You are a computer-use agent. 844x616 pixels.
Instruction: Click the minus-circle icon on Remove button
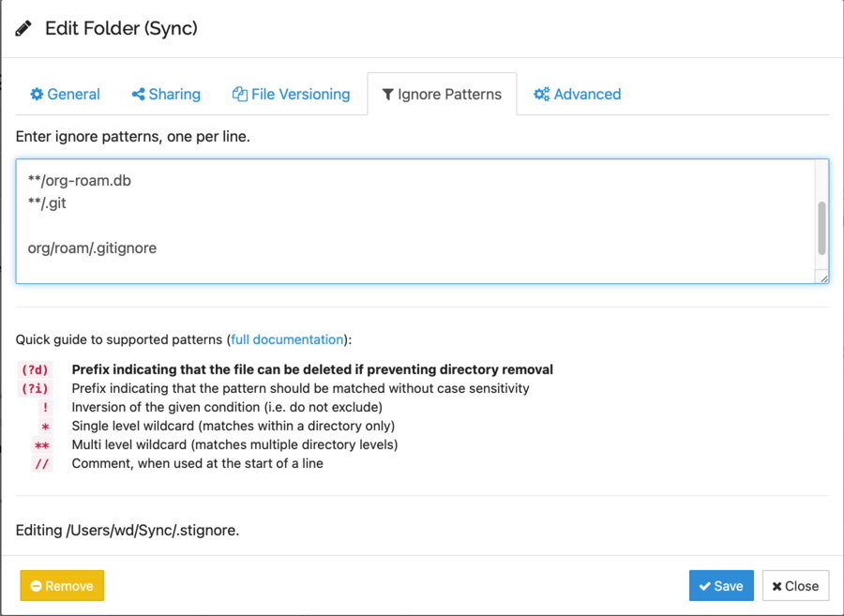tap(36, 586)
